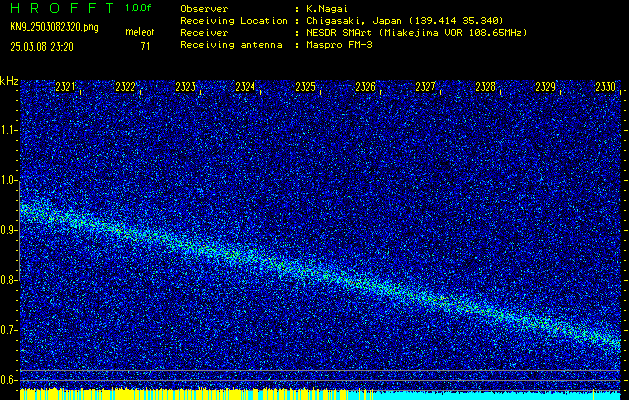This screenshot has width=629, height=400.
Task: Click the 0.6 kHz frequency axis label
Action: (8, 380)
